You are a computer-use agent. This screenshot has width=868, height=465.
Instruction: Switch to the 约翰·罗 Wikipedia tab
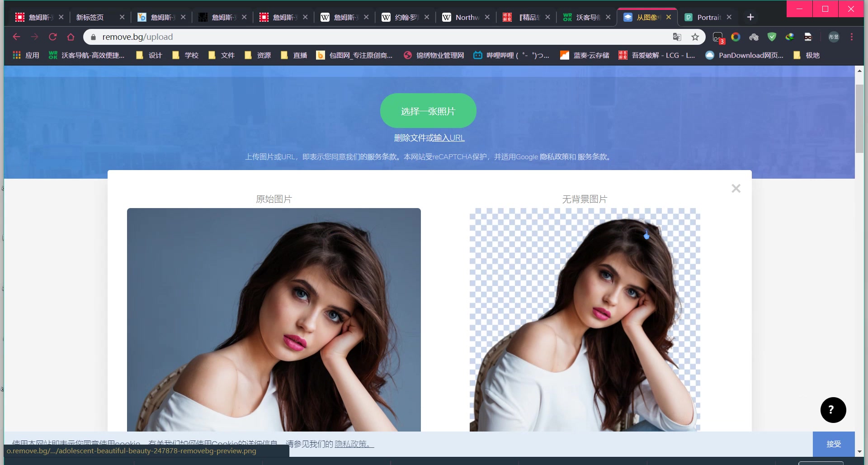pyautogui.click(x=406, y=17)
